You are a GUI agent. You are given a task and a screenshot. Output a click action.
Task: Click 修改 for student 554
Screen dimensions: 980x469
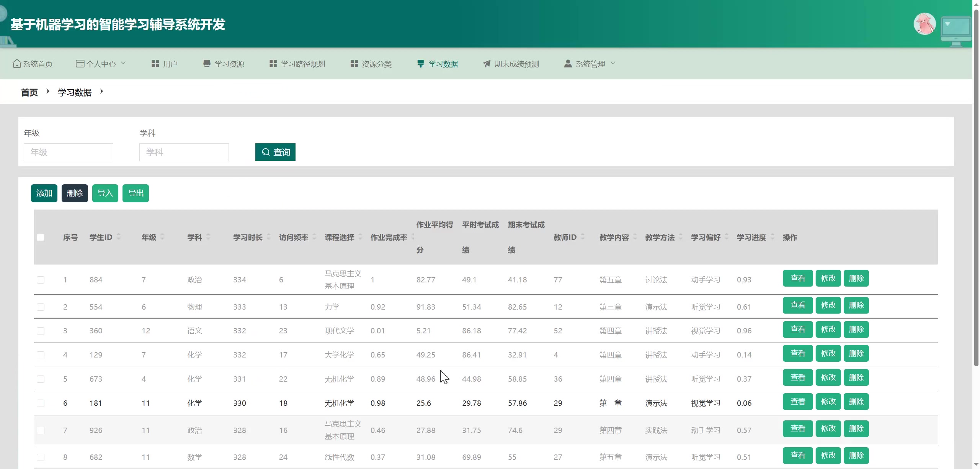click(x=828, y=305)
